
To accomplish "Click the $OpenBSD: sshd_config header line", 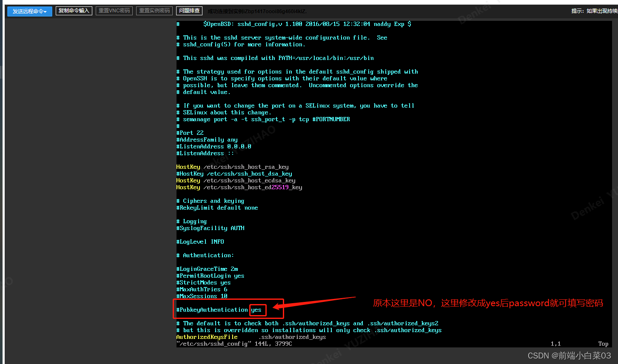I will click(x=294, y=24).
